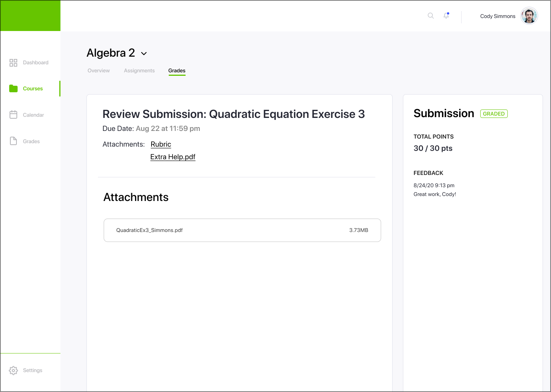The width and height of the screenshot is (551, 392).
Task: Click the green logo block
Action: click(30, 16)
